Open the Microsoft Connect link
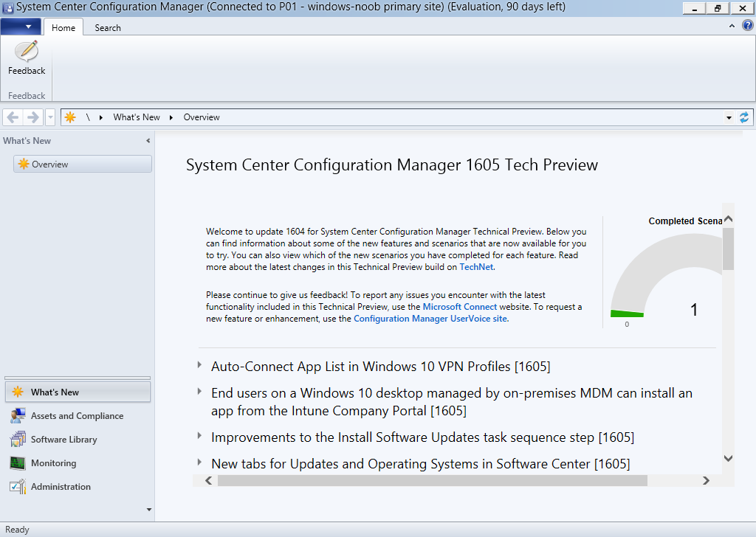Screen dimensions: 756x537 pyautogui.click(x=459, y=307)
